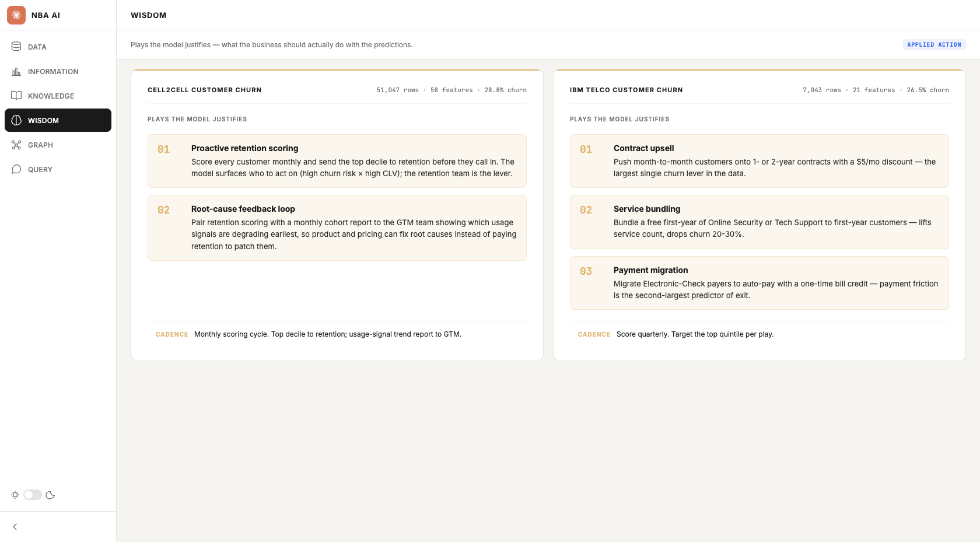Open the Knowledge section
Screen dimensions: 980x542
pos(58,96)
